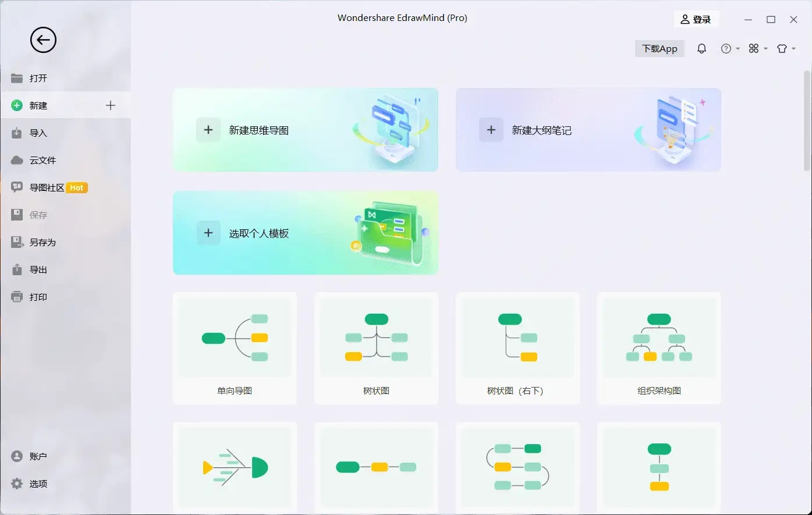This screenshot has width=812, height=515.
Task: Click the 导入 import icon in sidebar
Action: 17,133
